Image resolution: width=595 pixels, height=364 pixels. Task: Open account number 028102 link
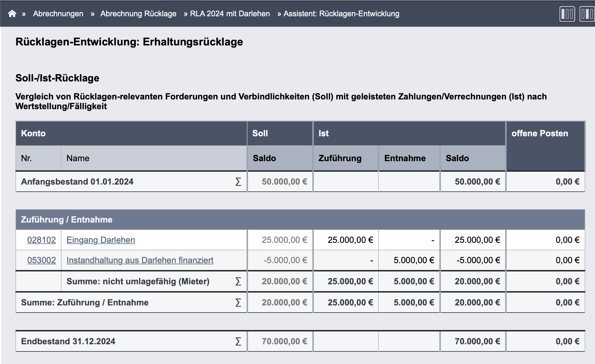point(41,240)
